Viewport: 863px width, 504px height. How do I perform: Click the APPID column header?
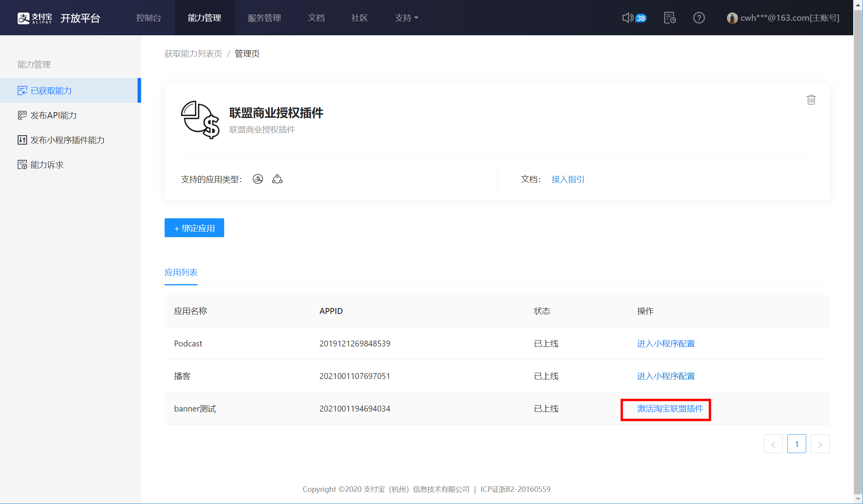pos(331,311)
